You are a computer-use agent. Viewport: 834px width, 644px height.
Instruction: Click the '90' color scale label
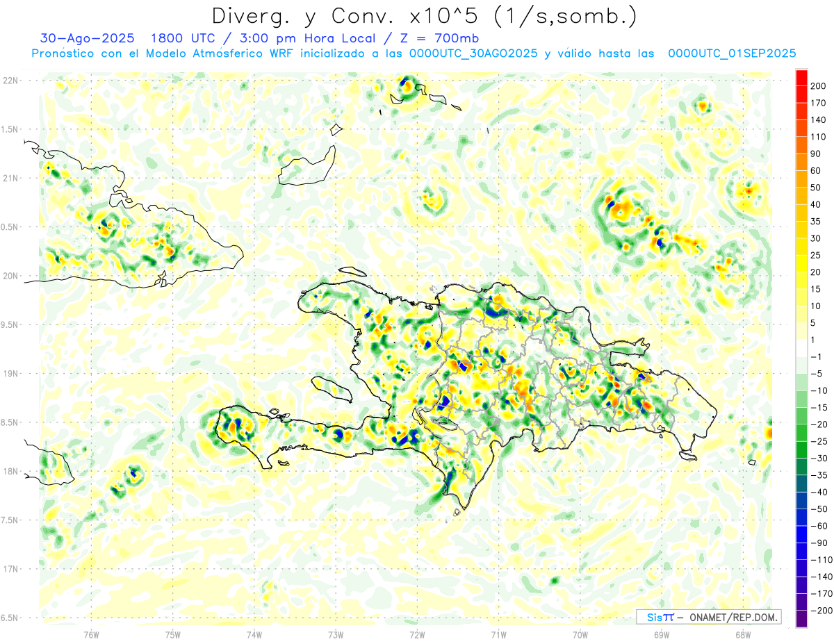(816, 154)
